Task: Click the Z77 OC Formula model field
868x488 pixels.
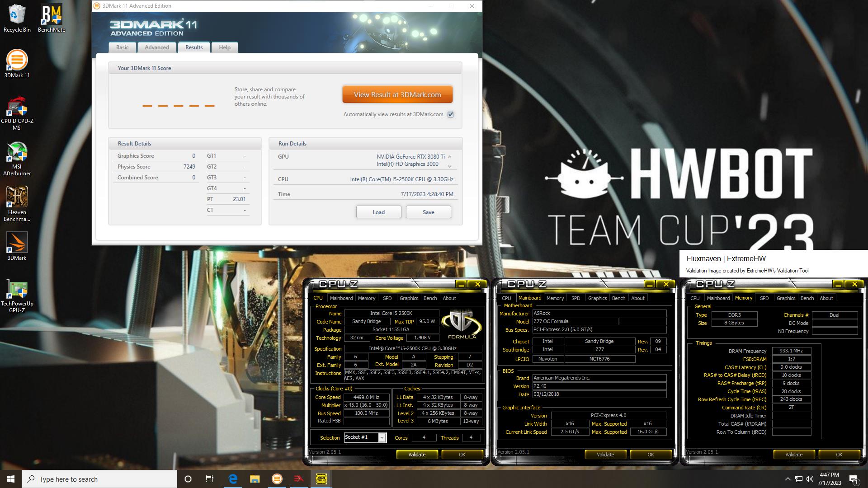Action: click(575, 322)
